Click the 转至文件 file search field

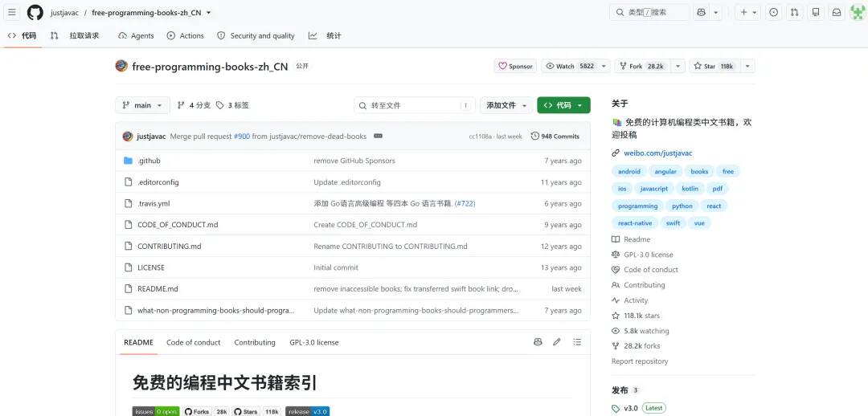coord(415,105)
